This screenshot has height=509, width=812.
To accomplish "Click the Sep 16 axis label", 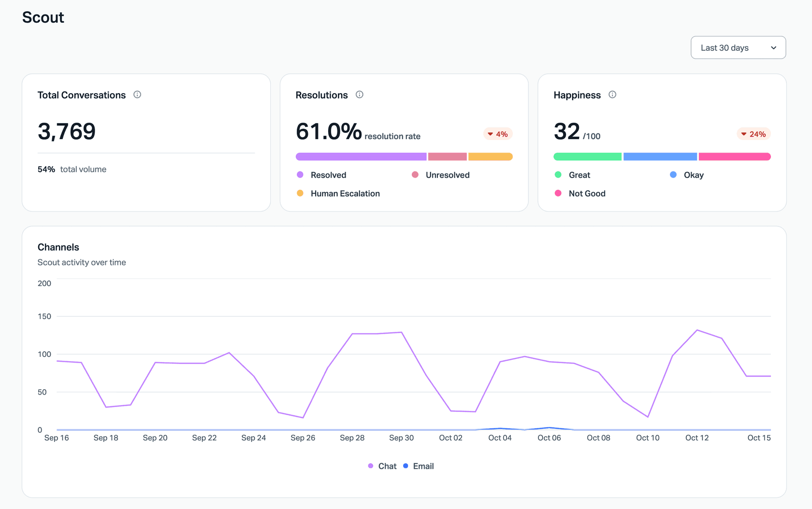I will tap(57, 438).
